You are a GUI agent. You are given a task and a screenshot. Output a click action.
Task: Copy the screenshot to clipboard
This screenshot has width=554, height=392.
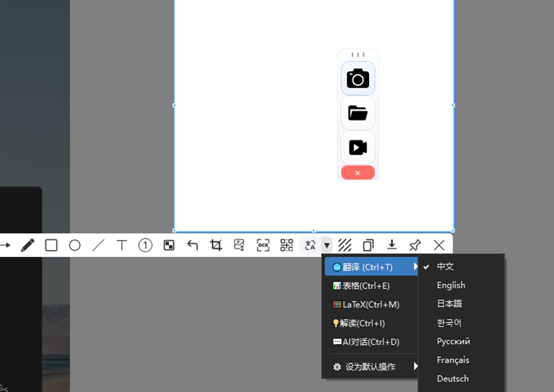[x=368, y=245]
